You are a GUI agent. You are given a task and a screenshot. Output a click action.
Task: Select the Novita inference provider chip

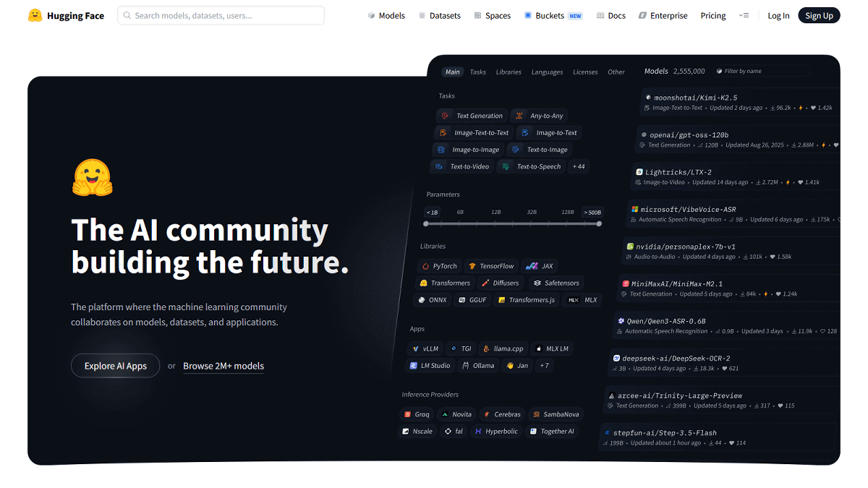click(456, 414)
